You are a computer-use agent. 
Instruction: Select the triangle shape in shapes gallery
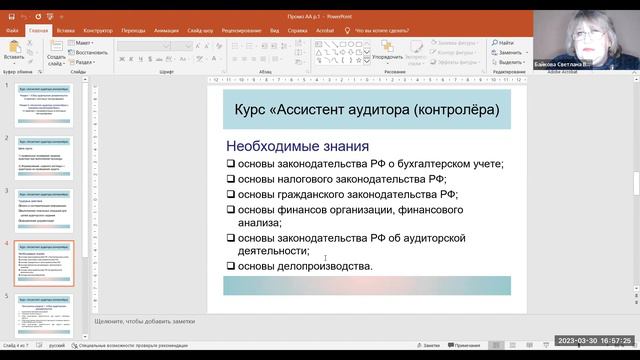tap(319, 52)
